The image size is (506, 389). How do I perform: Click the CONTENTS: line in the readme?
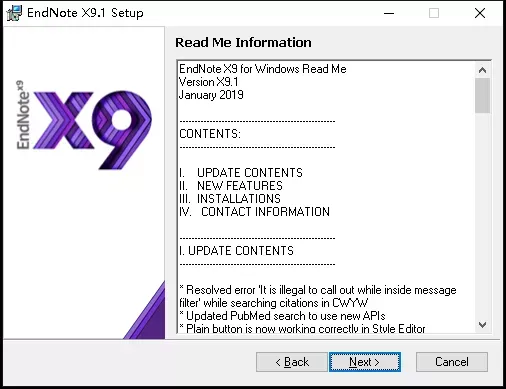point(210,134)
